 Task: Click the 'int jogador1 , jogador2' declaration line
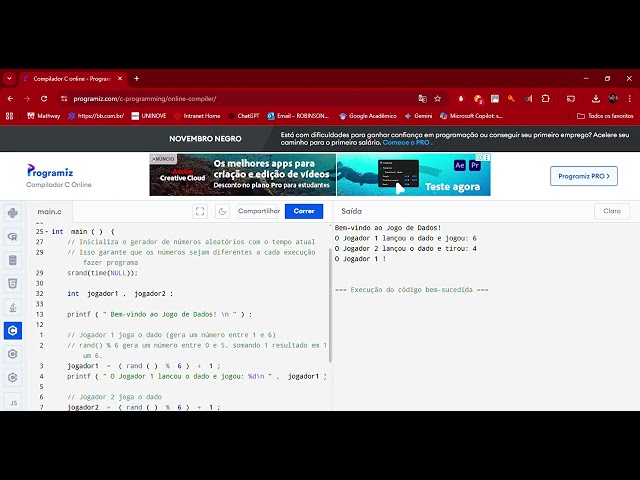coord(120,294)
